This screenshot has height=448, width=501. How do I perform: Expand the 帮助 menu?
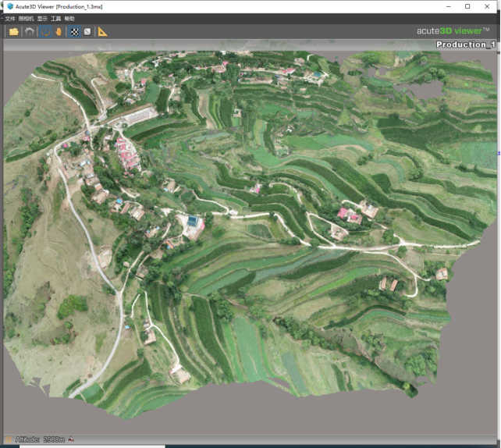69,18
